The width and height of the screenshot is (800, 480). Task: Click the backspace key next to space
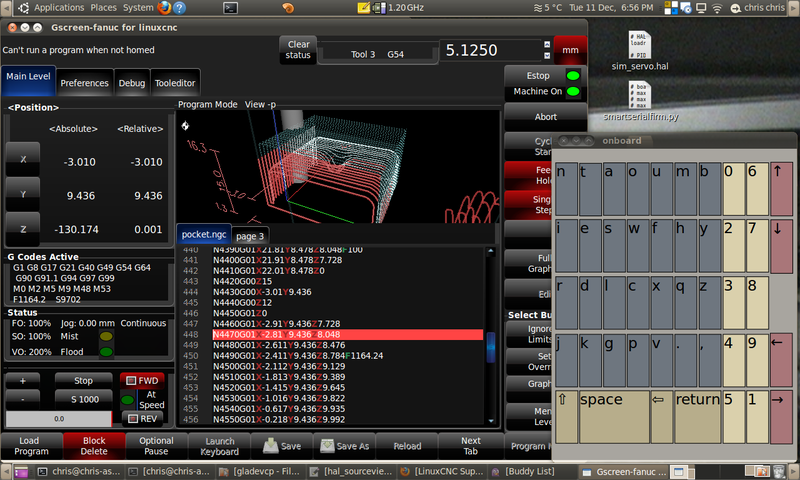662,416
